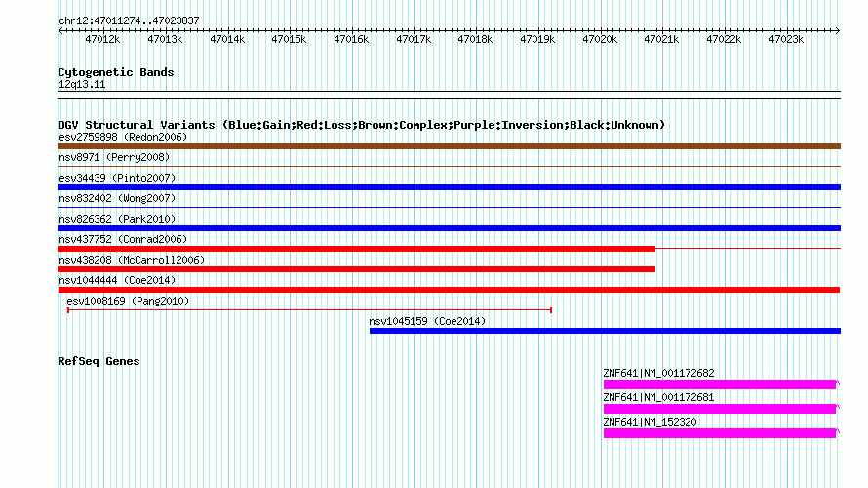Screen dimensions: 868x488
Task: Click the blue nsv1045159 gain bar
Action: (x=605, y=331)
